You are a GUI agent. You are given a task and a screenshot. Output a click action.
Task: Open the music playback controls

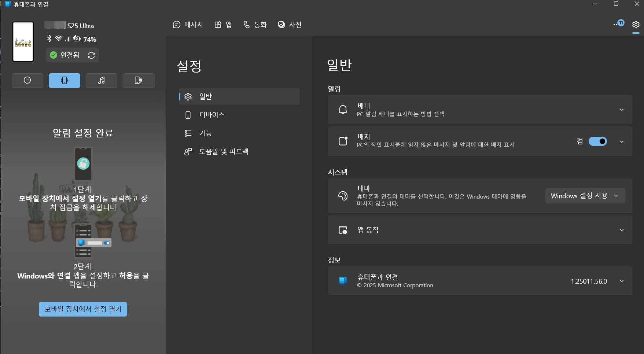pos(101,80)
